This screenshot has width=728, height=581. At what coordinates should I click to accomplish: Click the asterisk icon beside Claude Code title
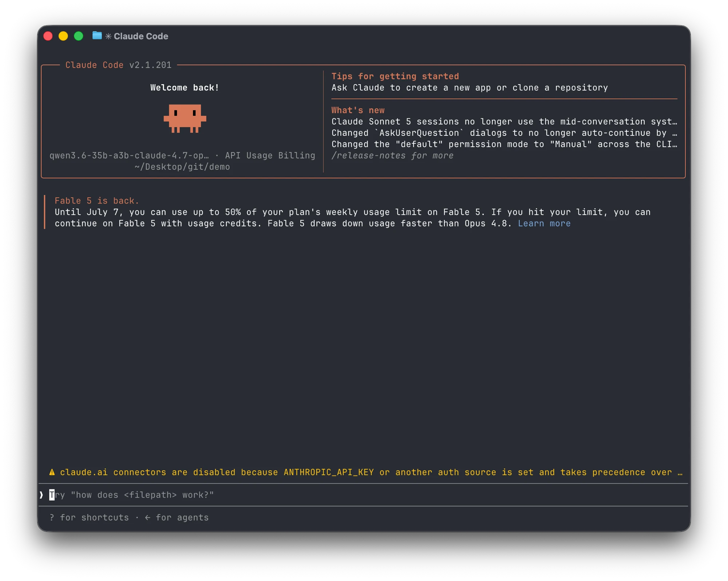coord(108,36)
